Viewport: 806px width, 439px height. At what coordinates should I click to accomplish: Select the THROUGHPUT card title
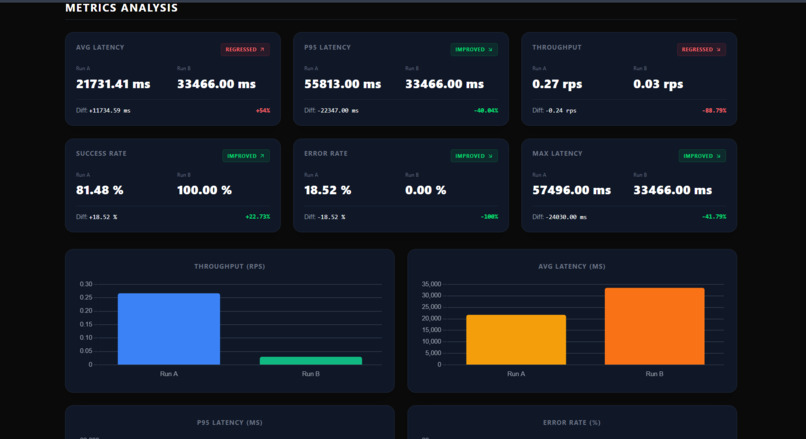click(x=557, y=47)
